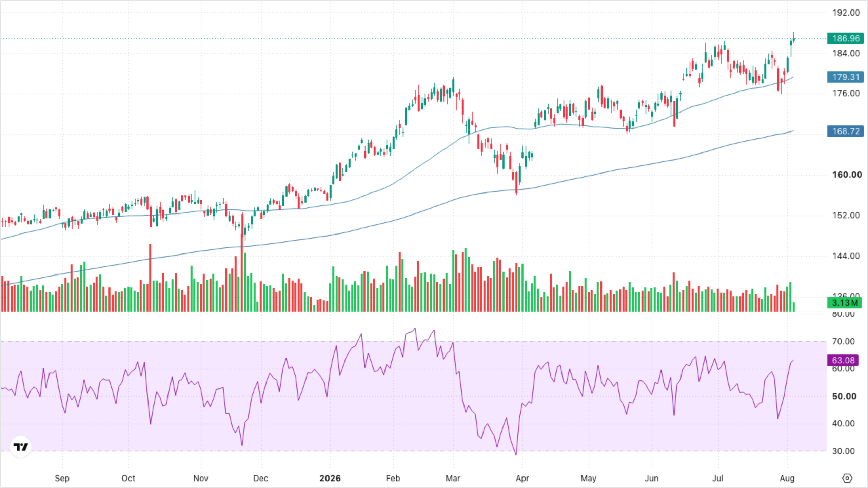The width and height of the screenshot is (868, 488).
Task: Click the Mar label on time axis
Action: pyautogui.click(x=453, y=479)
